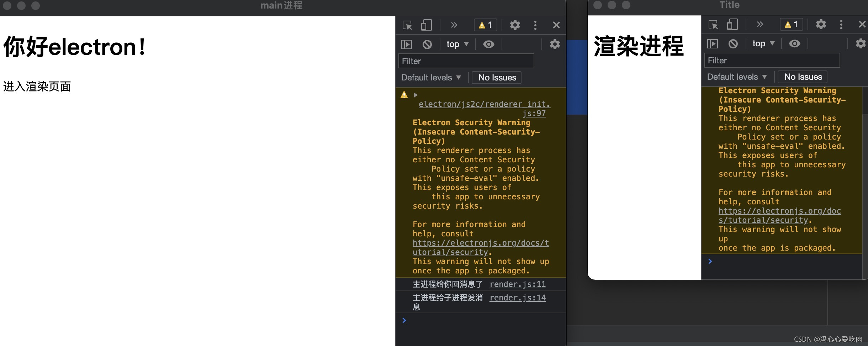Open electronjs.org security docs link in Title console
The width and height of the screenshot is (868, 346).
tap(779, 215)
